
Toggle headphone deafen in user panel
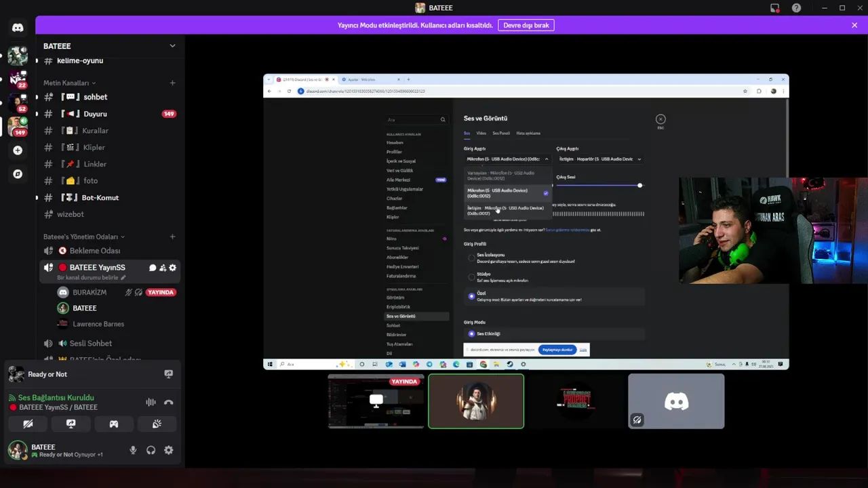pos(151,450)
